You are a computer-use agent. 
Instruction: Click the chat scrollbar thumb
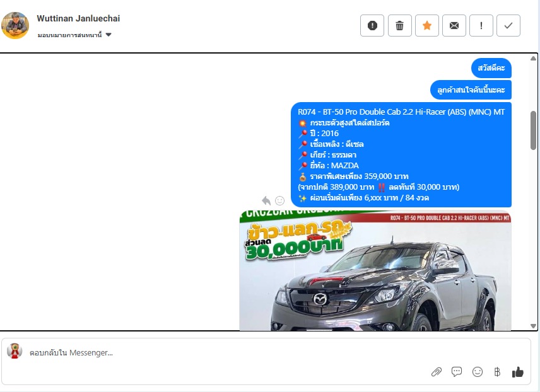533,130
